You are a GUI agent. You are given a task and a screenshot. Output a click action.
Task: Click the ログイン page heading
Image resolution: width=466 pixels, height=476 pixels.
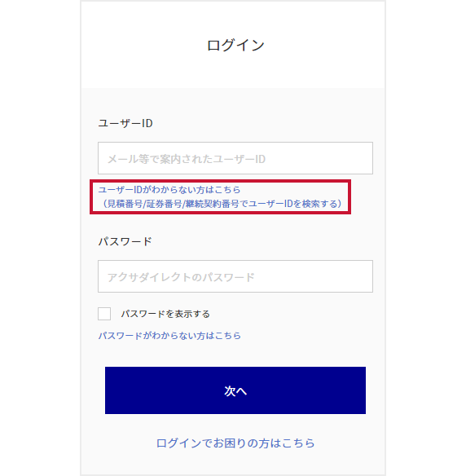[235, 46]
